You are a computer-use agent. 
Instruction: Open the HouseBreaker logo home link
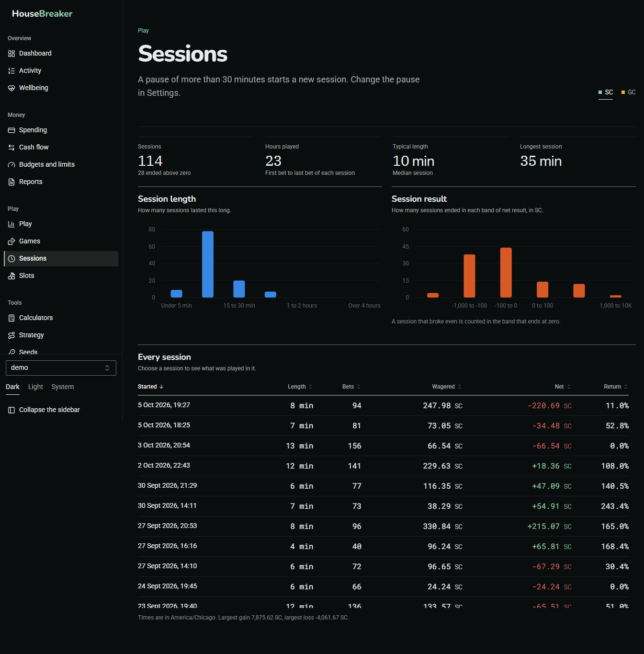42,13
